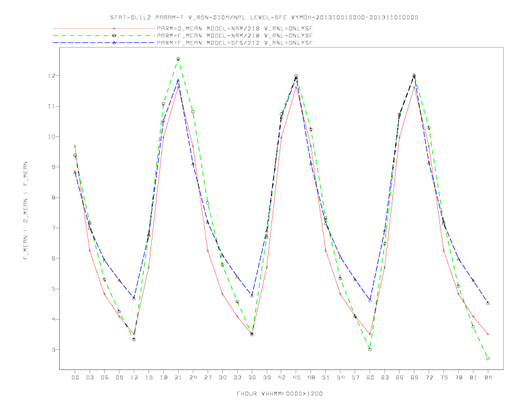
Task: Click x-axis forecast hour label 78
Action: (x=459, y=377)
